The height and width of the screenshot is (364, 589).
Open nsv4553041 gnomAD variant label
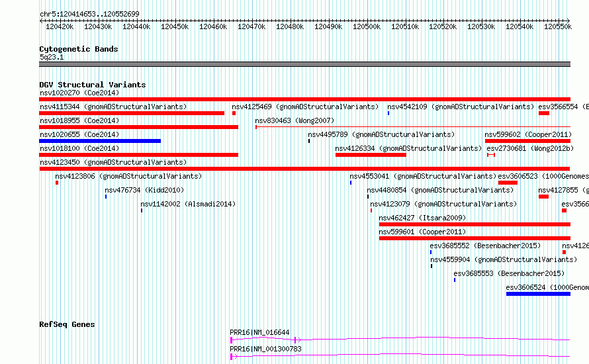point(423,176)
